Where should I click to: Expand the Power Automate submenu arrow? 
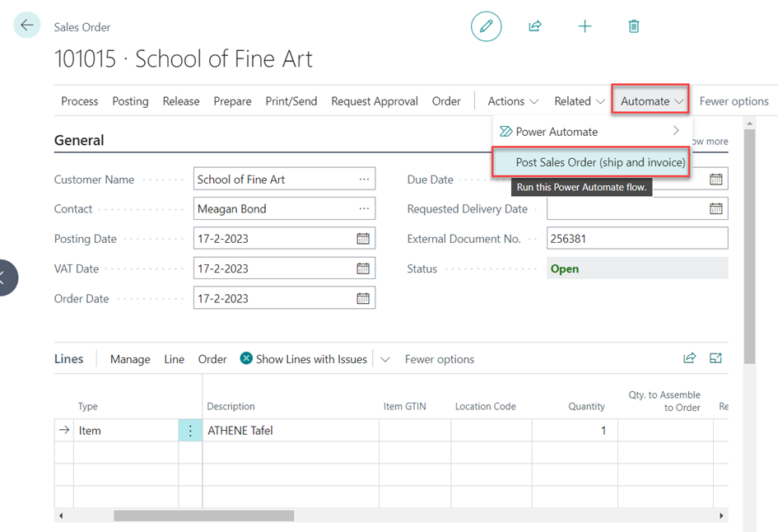click(x=676, y=130)
